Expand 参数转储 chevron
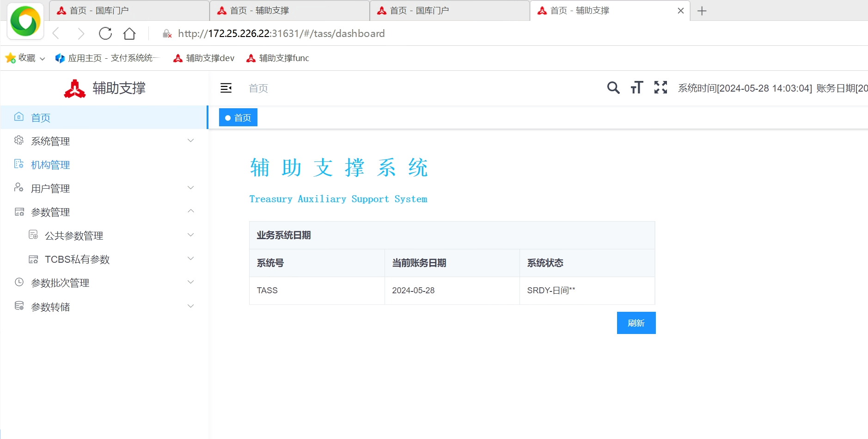The height and width of the screenshot is (439, 868). click(x=190, y=306)
